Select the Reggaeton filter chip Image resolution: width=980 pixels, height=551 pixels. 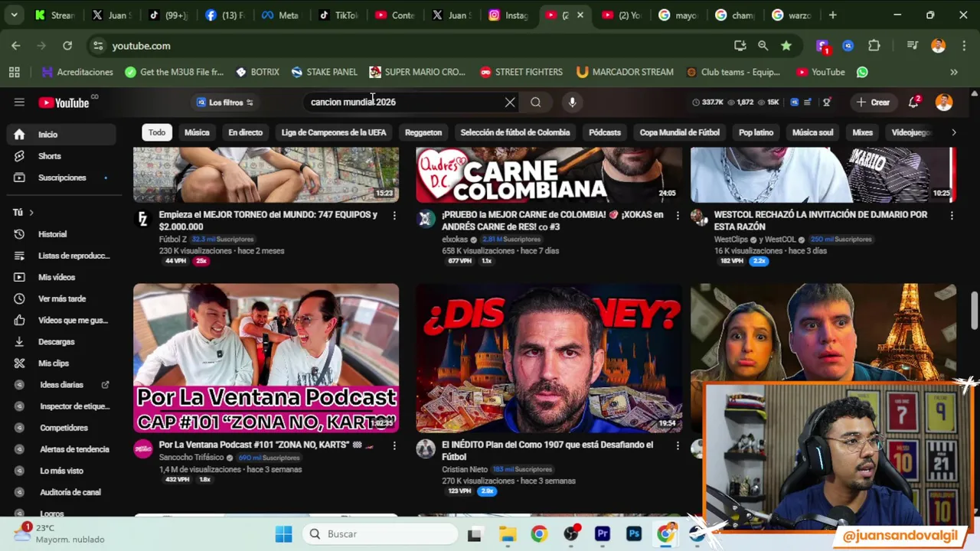pos(423,132)
